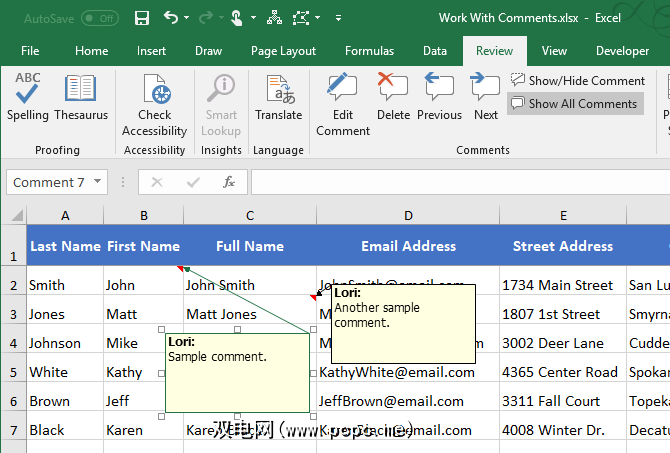The height and width of the screenshot is (453, 670).
Task: Open the Page Layout tab
Action: coord(283,51)
